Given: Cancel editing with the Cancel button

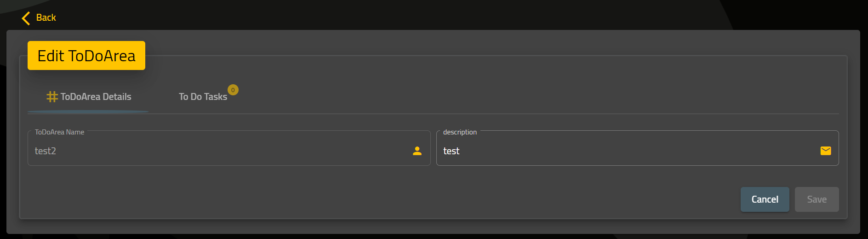Looking at the screenshot, I should (765, 199).
